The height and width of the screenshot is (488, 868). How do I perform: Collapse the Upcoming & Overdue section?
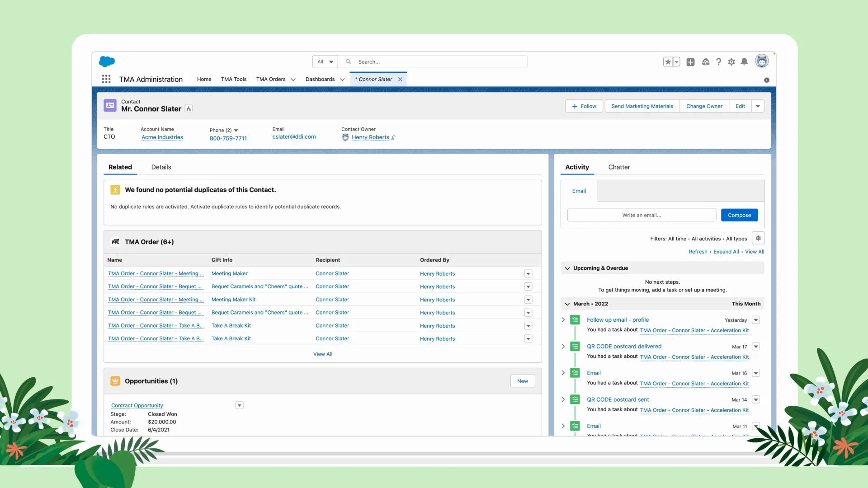pyautogui.click(x=567, y=268)
